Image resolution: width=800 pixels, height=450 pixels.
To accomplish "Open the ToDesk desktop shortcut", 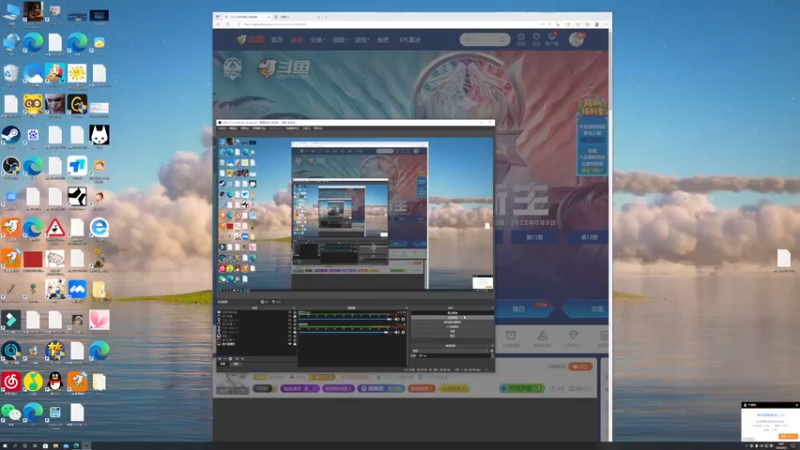I will 77,166.
